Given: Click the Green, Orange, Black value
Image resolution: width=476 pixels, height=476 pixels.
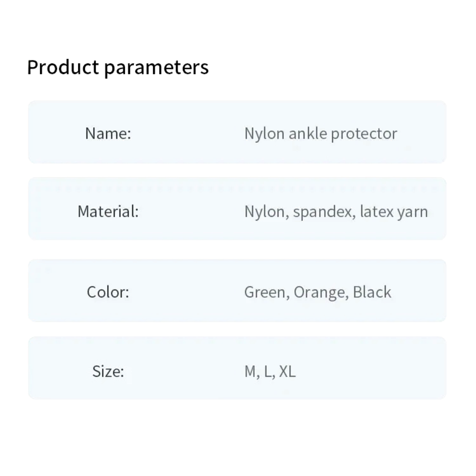Looking at the screenshot, I should tap(318, 293).
